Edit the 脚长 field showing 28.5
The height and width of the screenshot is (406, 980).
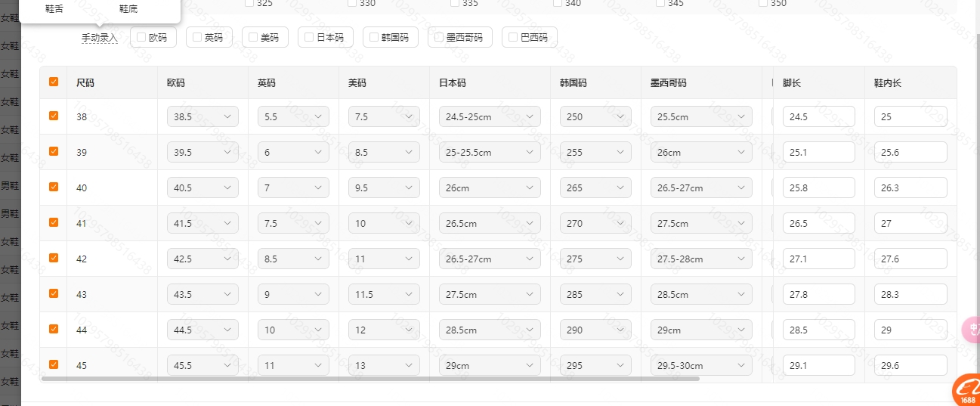click(819, 330)
